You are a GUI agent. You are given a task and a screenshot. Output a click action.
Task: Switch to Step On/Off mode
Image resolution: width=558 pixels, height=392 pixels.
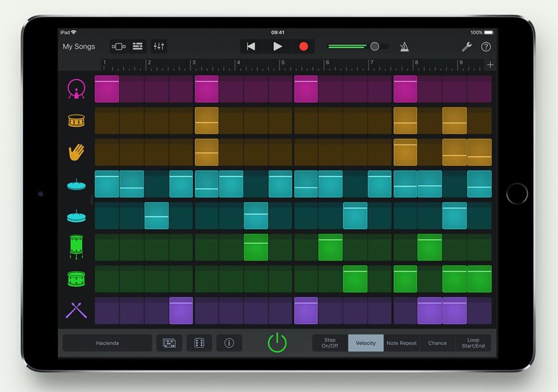tap(330, 343)
